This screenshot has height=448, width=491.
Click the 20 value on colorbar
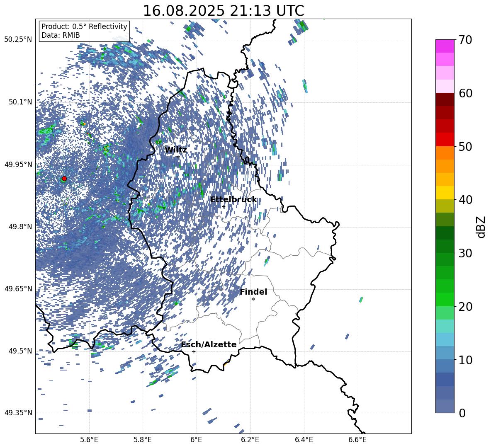pyautogui.click(x=465, y=307)
